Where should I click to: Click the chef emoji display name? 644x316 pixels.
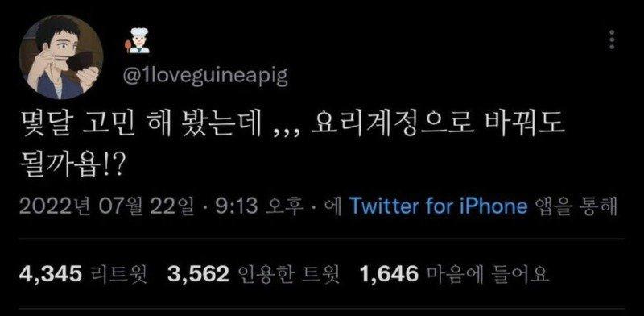point(137,43)
